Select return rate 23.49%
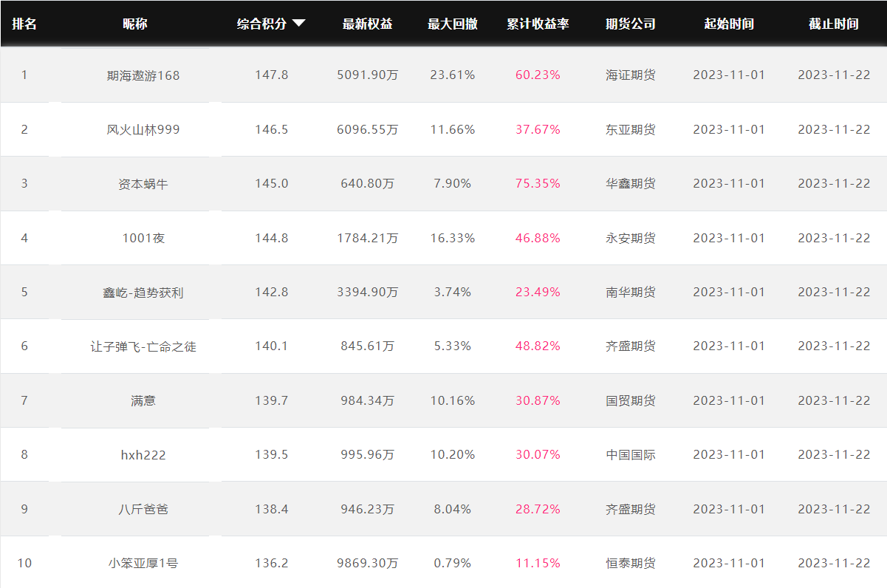Screen dimensions: 887x588 click(538, 292)
